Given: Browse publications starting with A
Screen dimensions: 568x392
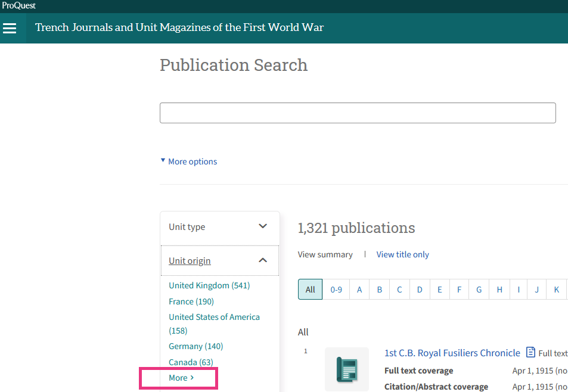Looking at the screenshot, I should click(359, 290).
